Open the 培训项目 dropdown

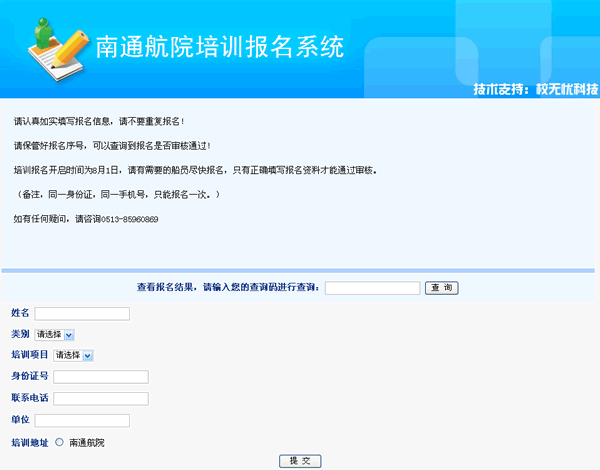(73, 355)
